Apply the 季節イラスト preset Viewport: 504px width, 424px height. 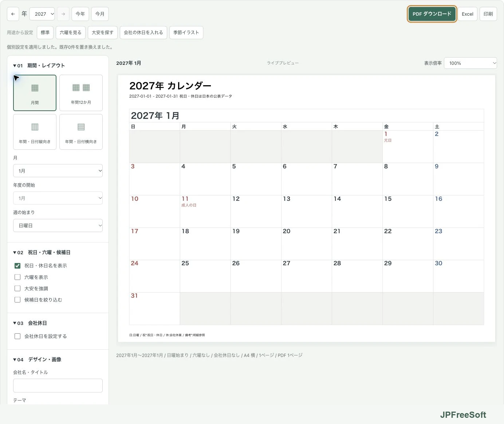point(186,32)
